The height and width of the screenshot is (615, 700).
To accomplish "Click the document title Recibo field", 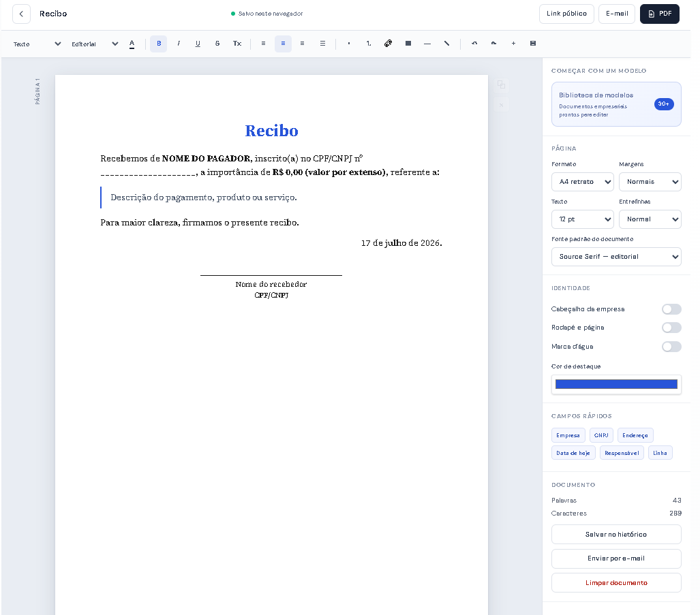I will [x=53, y=14].
